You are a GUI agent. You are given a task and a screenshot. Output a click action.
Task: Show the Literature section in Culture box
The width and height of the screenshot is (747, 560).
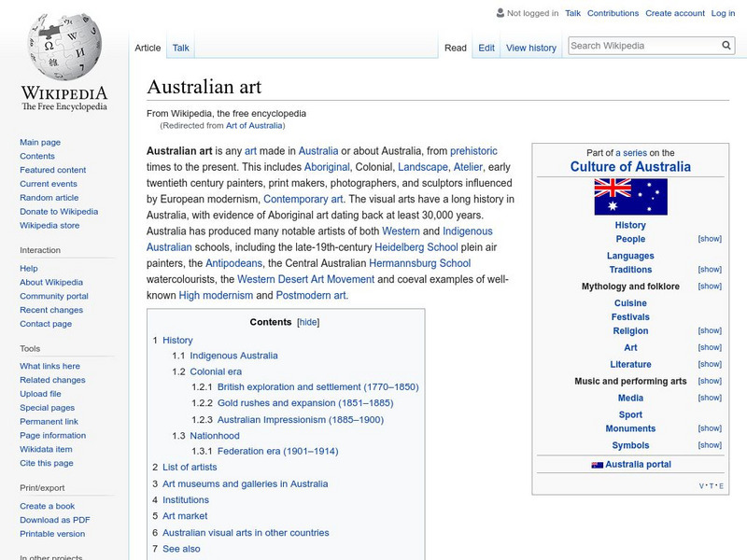(710, 364)
